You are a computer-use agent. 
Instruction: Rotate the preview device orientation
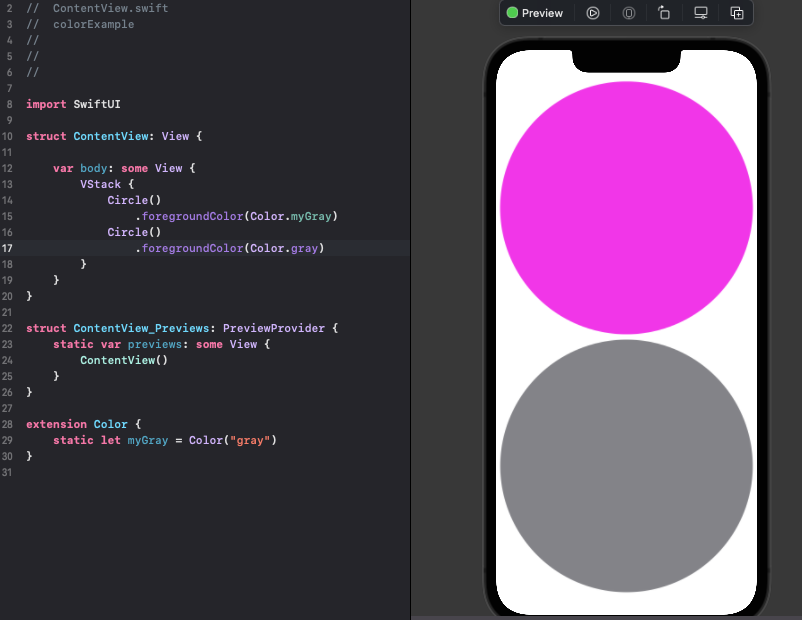tap(664, 13)
